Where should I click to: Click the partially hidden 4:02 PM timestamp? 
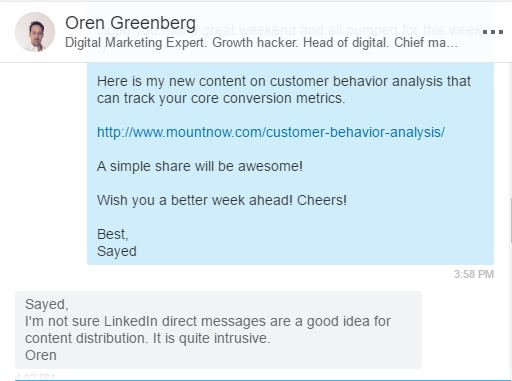click(35, 377)
